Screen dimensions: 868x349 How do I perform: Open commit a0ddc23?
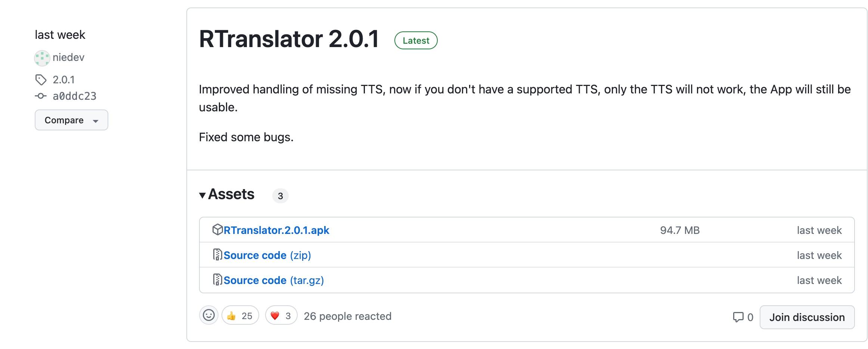(75, 96)
